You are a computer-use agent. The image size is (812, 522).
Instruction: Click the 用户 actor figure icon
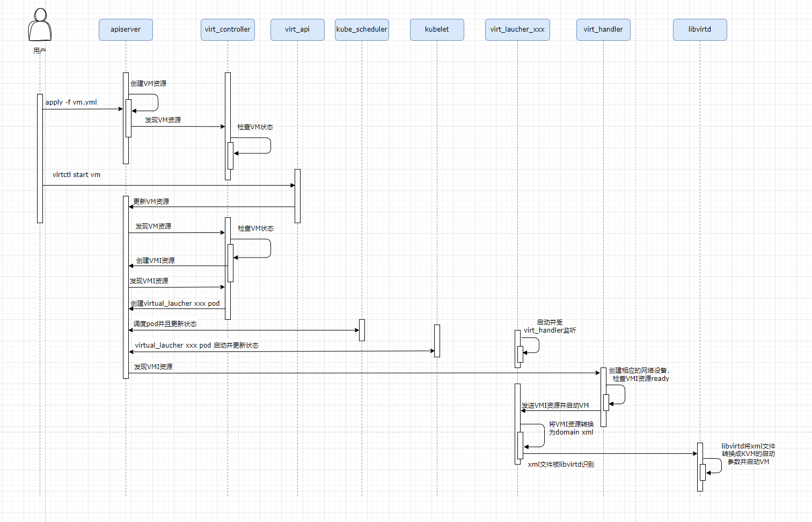pos(40,25)
